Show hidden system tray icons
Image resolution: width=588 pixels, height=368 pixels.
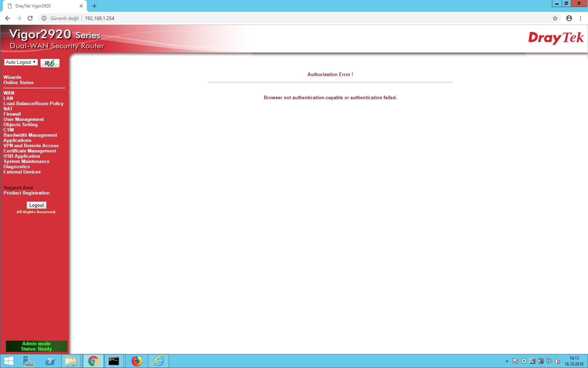(507, 361)
